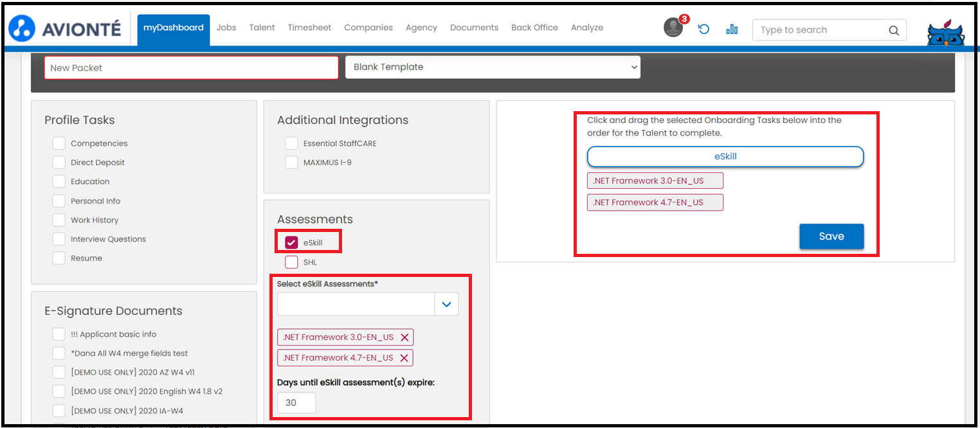Check the Interview Questions box
Viewport: 980px width, 428px height.
click(x=59, y=239)
